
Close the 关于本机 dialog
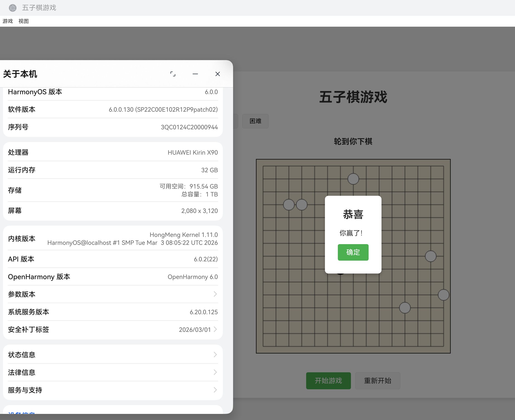tap(217, 74)
